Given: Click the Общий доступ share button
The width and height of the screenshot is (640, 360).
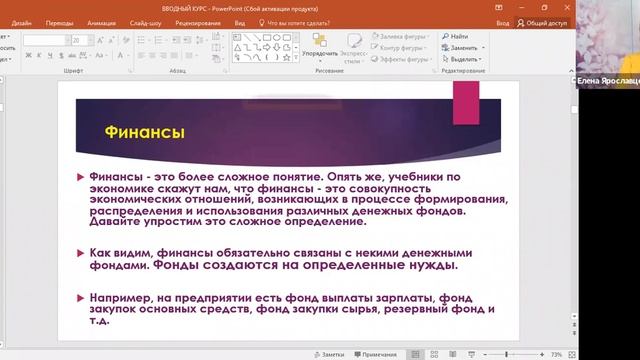Looking at the screenshot, I should click(x=542, y=23).
